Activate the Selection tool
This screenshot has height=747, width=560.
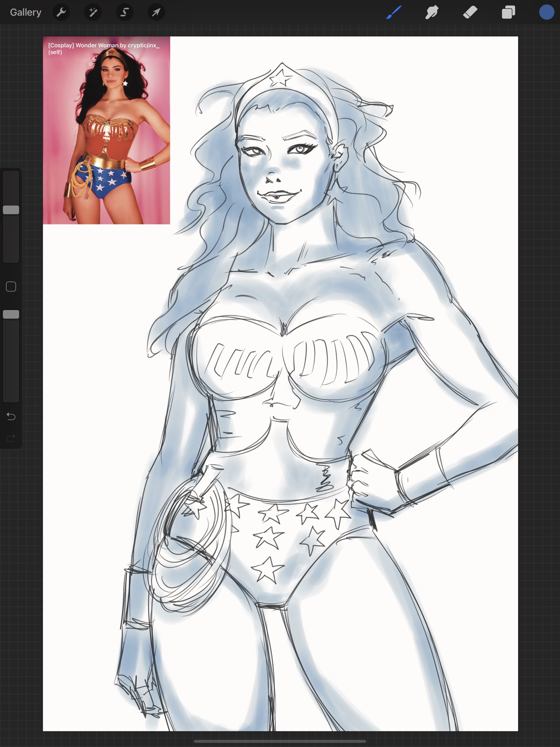point(124,12)
